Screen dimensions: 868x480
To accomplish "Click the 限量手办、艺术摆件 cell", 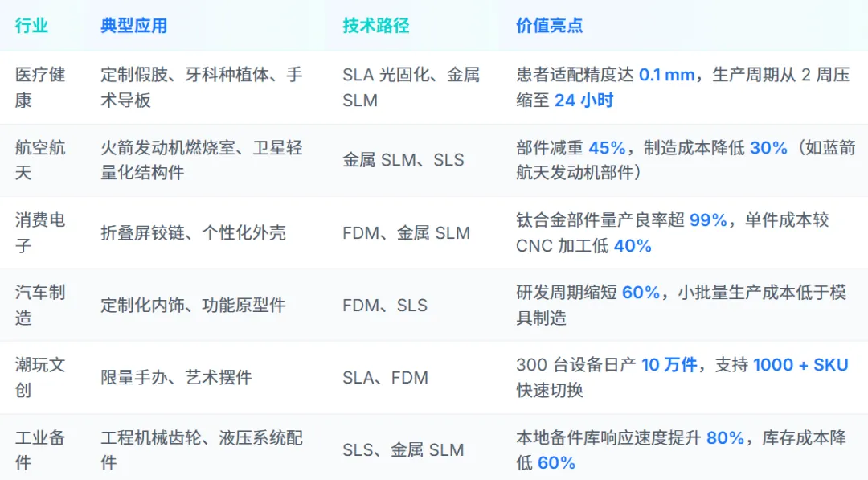I will (x=176, y=378).
